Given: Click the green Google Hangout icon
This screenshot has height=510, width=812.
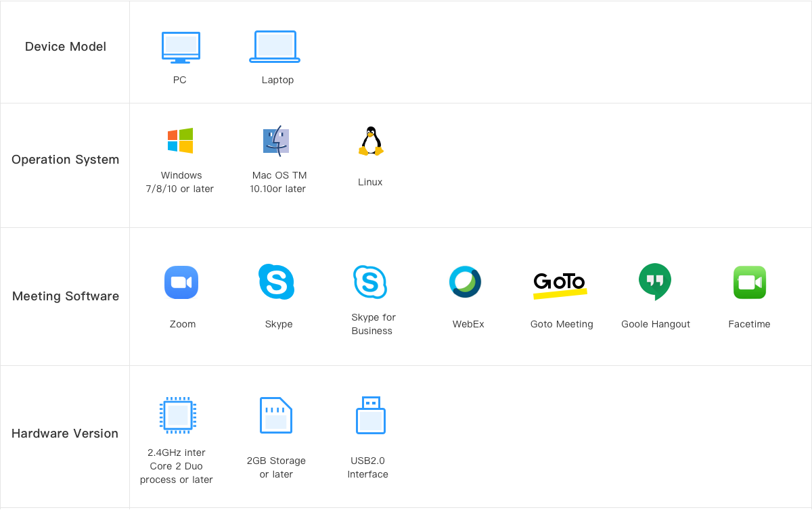Looking at the screenshot, I should 654,281.
